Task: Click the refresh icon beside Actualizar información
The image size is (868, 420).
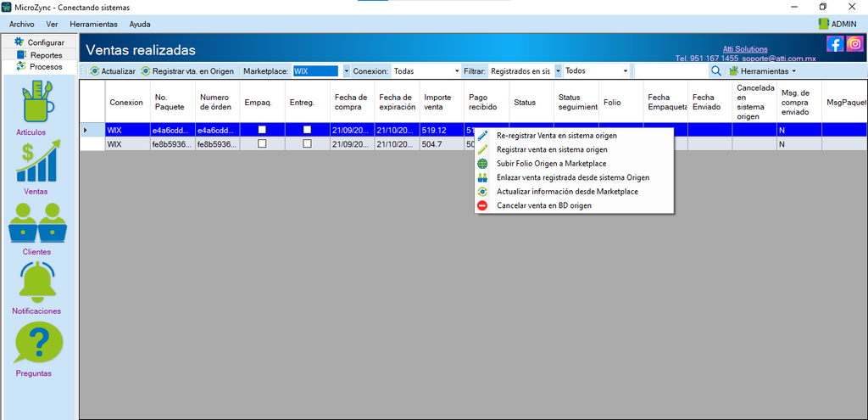Action: coord(482,192)
